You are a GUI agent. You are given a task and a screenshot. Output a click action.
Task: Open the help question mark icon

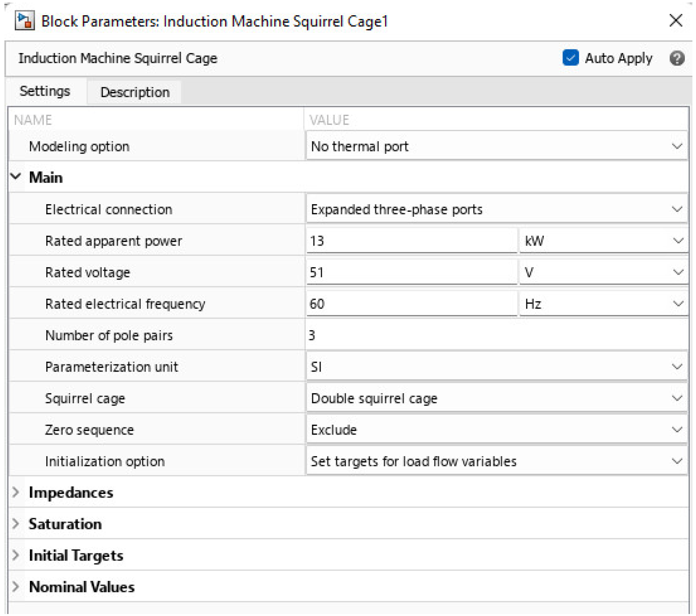point(677,58)
